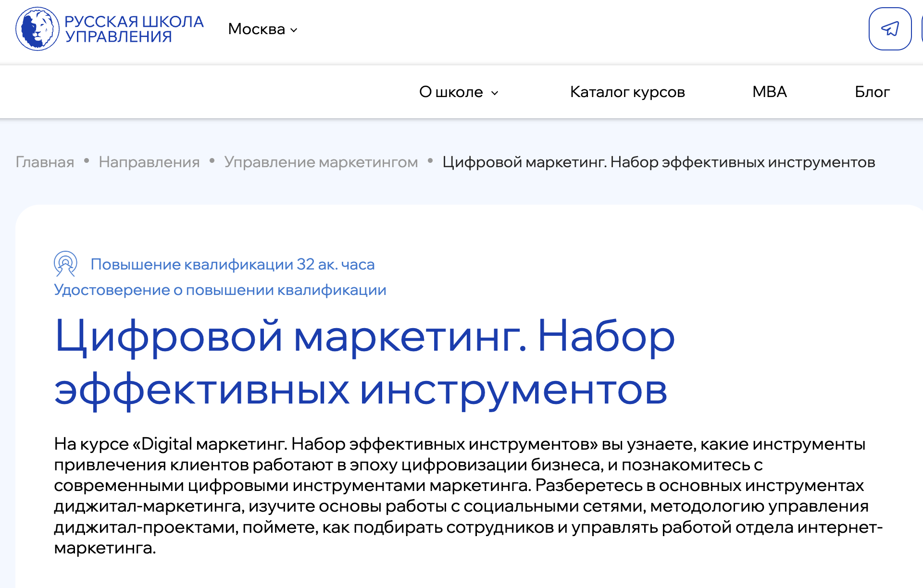Click the chevron arrow beside Москва
Image resolution: width=923 pixels, height=588 pixels.
tap(294, 30)
